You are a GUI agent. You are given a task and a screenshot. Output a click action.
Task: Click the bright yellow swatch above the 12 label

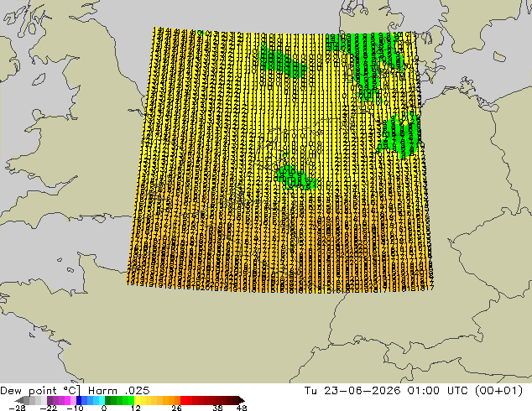[137, 400]
